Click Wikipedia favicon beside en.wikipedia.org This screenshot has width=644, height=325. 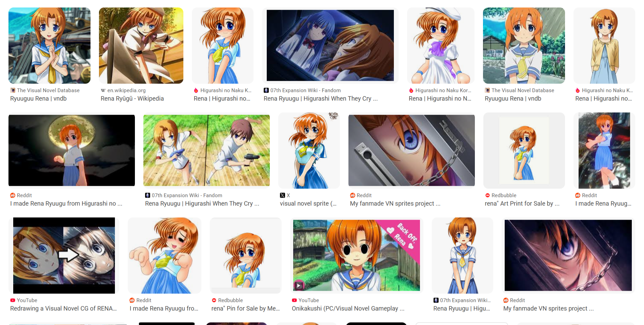[103, 90]
